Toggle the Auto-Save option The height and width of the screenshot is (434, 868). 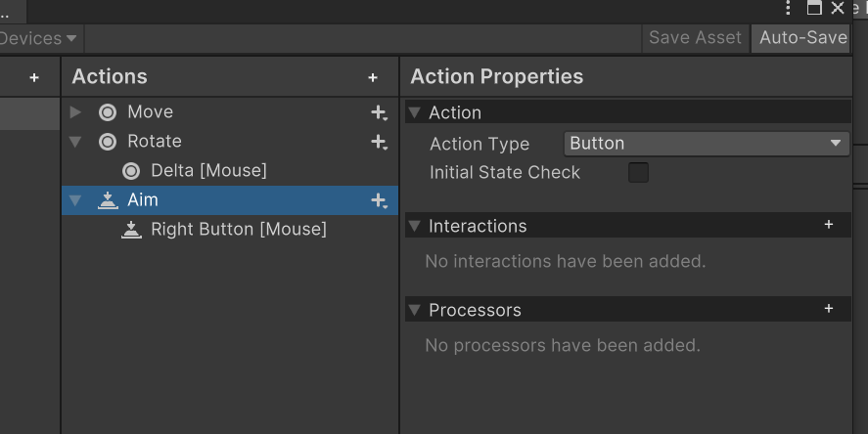click(x=802, y=38)
